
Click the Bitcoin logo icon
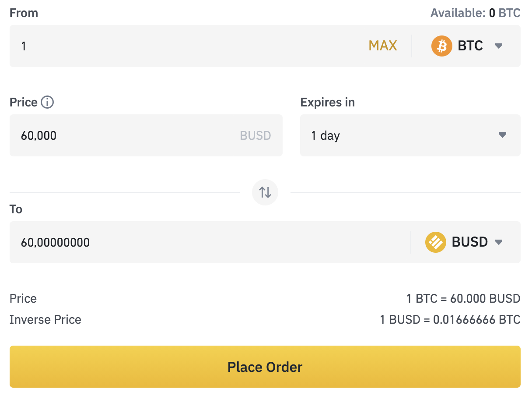(441, 46)
